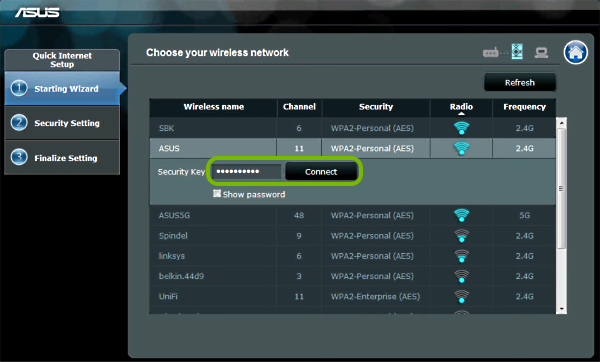Click the Wireless name column header
600x362 pixels.
coord(214,107)
